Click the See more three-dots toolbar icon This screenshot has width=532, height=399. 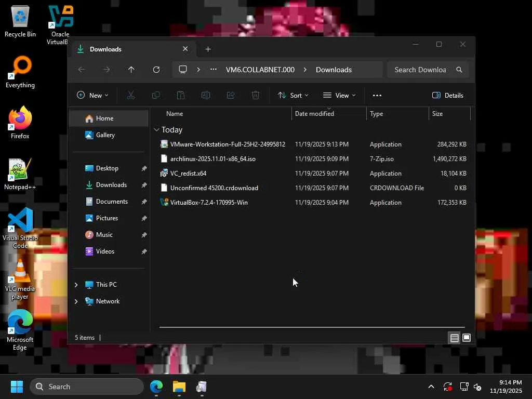click(x=377, y=95)
